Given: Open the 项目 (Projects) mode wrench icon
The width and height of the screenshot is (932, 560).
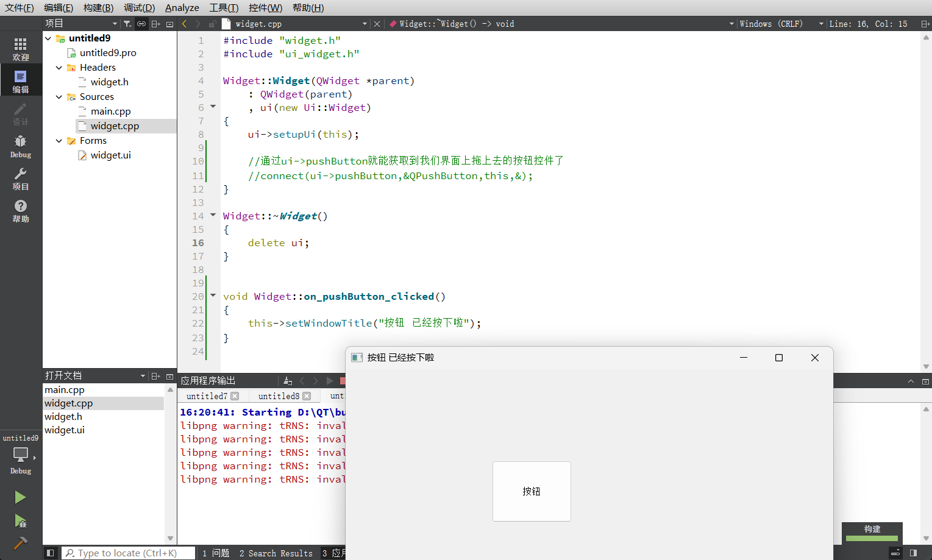Looking at the screenshot, I should tap(21, 179).
